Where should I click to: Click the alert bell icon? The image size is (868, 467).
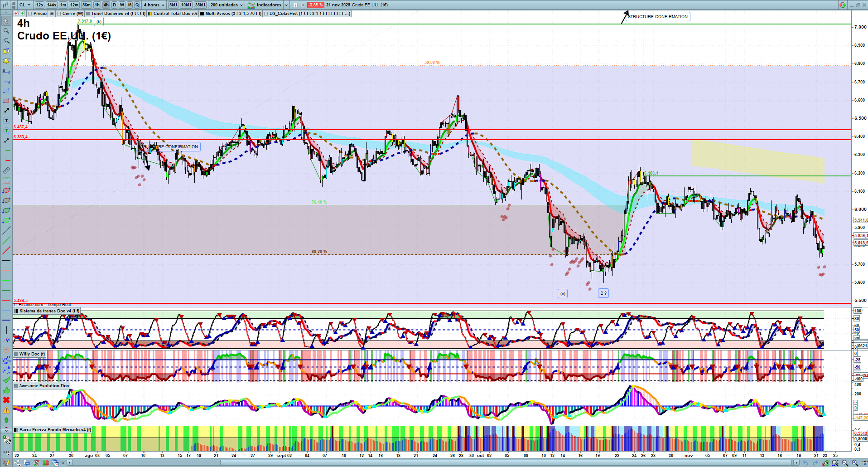tap(6, 61)
